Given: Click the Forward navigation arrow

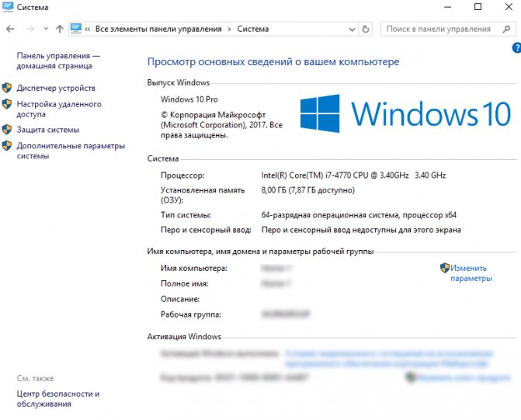Looking at the screenshot, I should coord(29,29).
